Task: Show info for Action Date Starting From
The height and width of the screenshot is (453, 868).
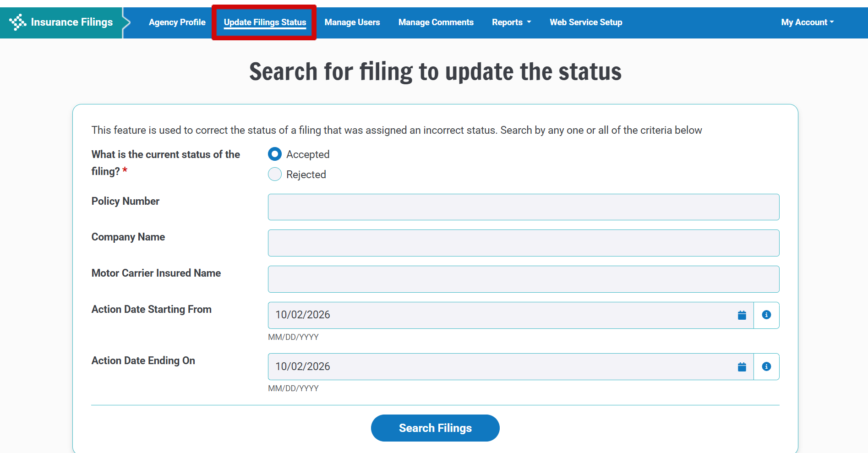Action: (x=766, y=315)
